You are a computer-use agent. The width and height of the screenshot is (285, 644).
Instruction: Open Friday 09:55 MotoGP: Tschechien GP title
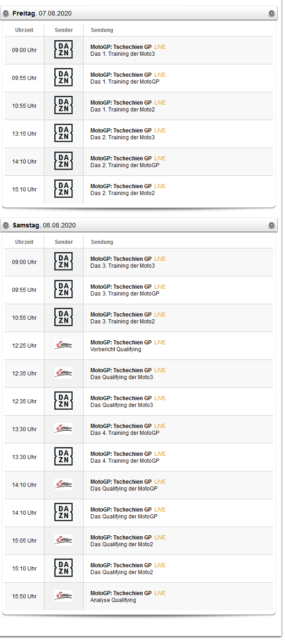[121, 75]
